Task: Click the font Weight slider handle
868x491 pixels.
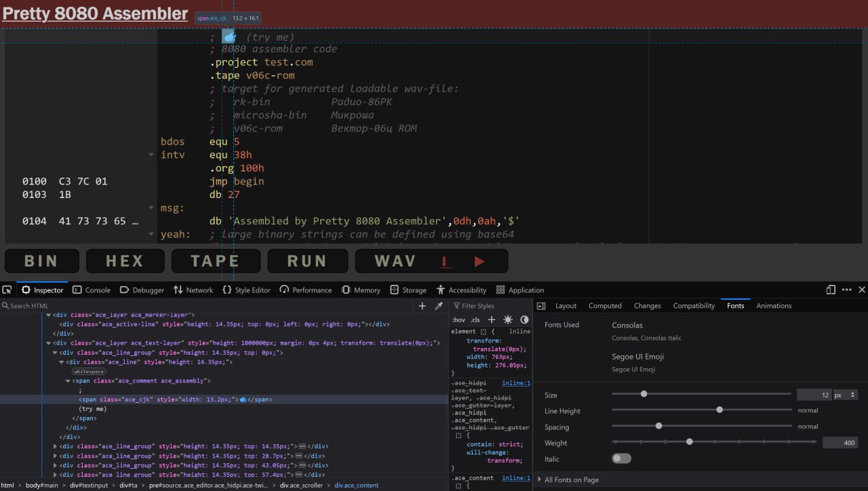Action: pyautogui.click(x=689, y=442)
